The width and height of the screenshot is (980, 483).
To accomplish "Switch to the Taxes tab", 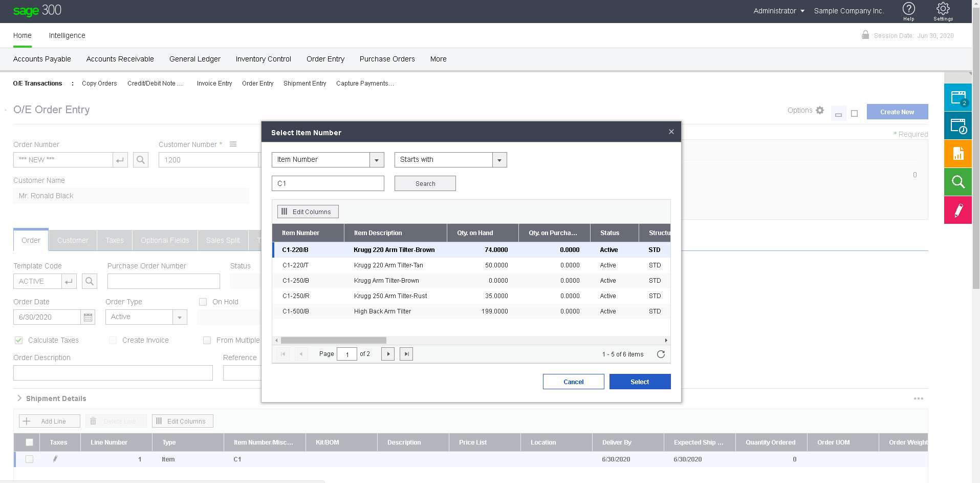I will [x=115, y=240].
